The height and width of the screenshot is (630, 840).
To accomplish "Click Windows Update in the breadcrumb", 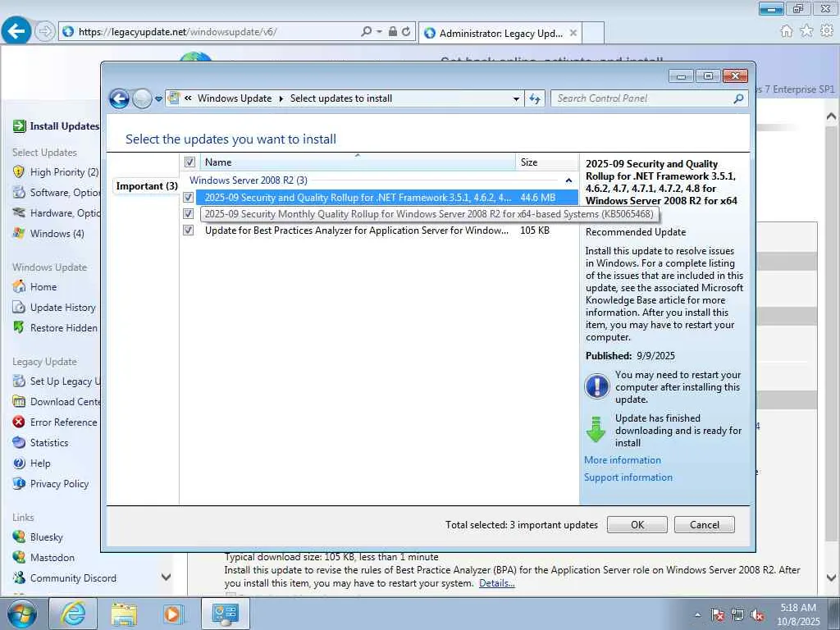I will pos(235,98).
